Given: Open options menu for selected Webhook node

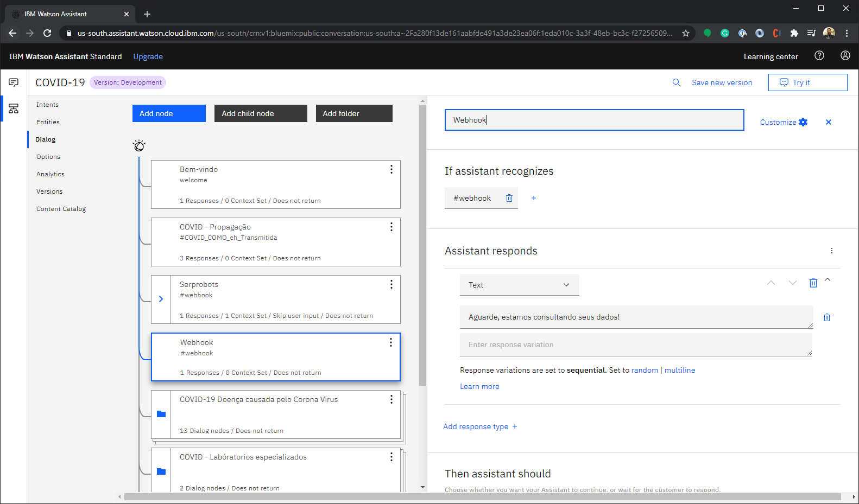Looking at the screenshot, I should 390,342.
